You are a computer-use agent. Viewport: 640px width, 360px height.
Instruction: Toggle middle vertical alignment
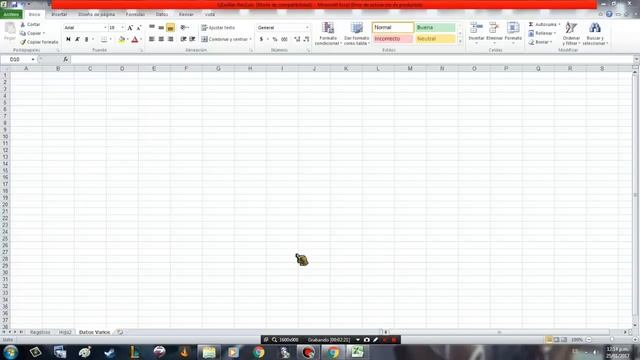(x=161, y=28)
